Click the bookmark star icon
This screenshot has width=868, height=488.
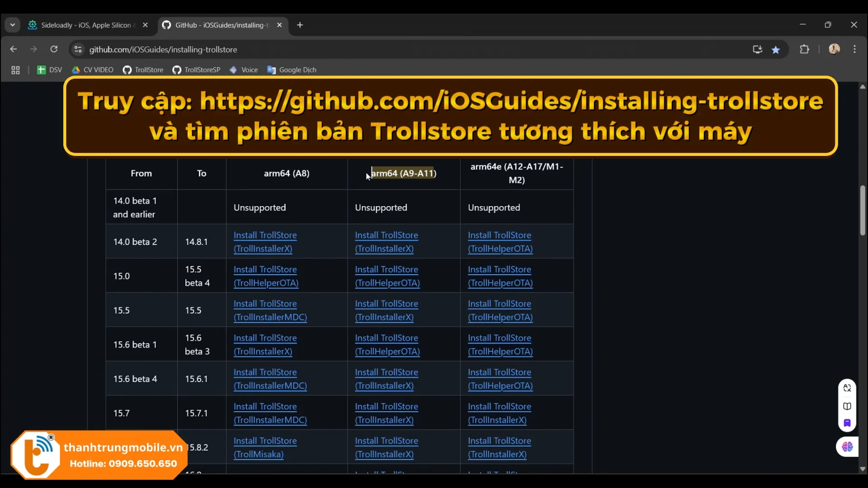pyautogui.click(x=776, y=50)
